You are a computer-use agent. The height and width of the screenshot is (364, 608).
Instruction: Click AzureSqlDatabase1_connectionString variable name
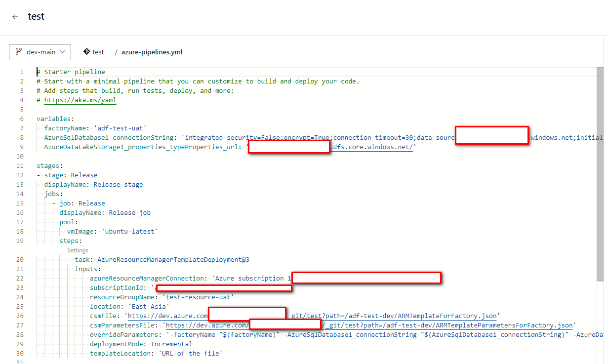(x=109, y=137)
